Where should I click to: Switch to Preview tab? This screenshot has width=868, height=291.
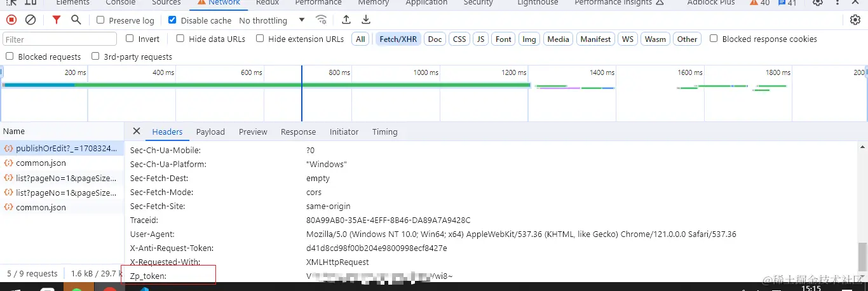click(253, 132)
